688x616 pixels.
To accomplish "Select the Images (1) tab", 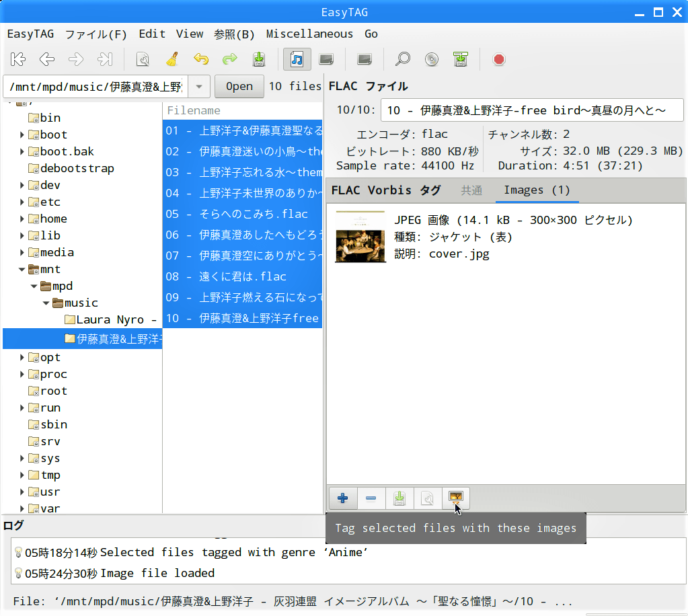I will coord(537,190).
